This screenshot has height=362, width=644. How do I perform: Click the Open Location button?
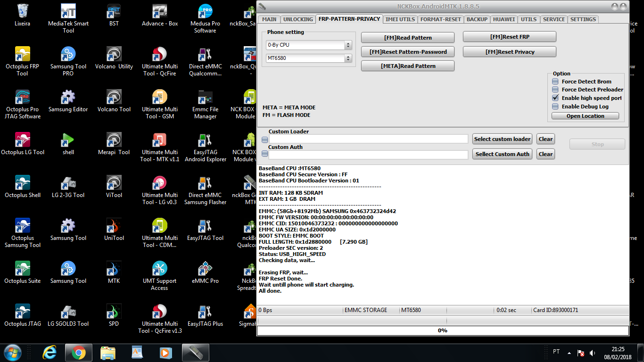click(585, 116)
